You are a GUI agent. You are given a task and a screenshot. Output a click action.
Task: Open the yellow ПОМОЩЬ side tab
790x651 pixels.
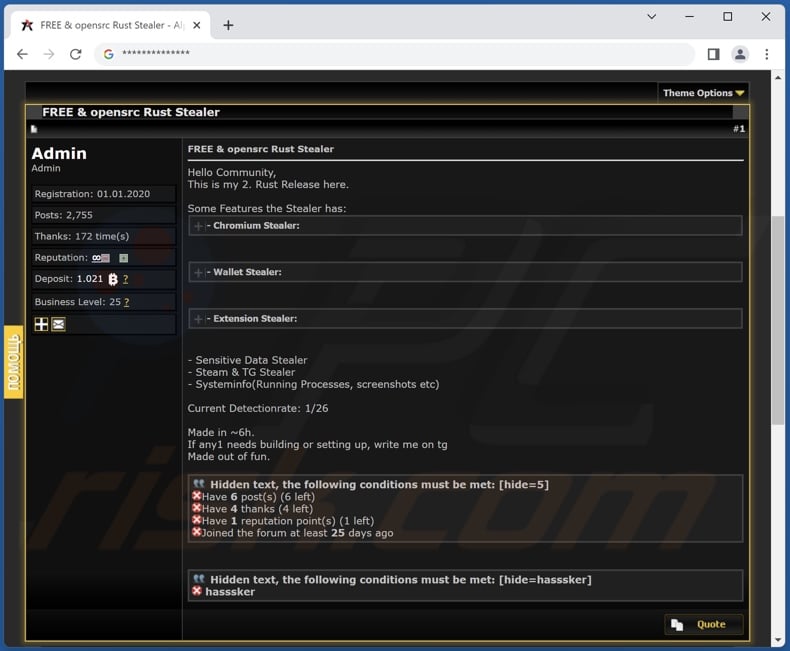[14, 362]
